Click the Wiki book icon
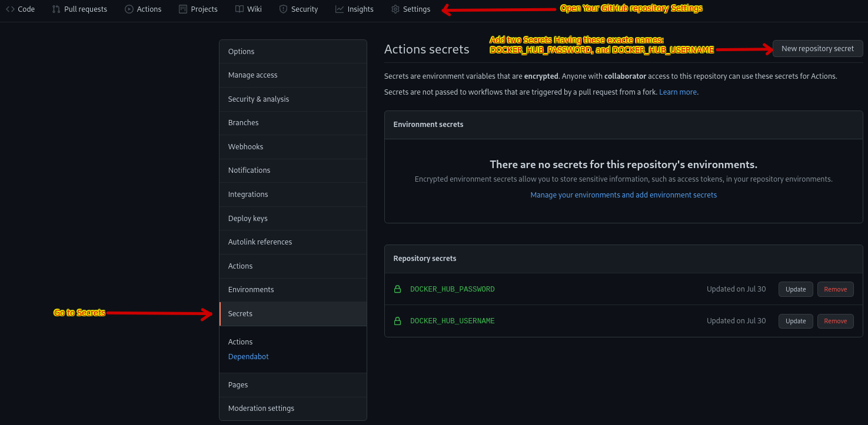The image size is (868, 425). (x=240, y=9)
